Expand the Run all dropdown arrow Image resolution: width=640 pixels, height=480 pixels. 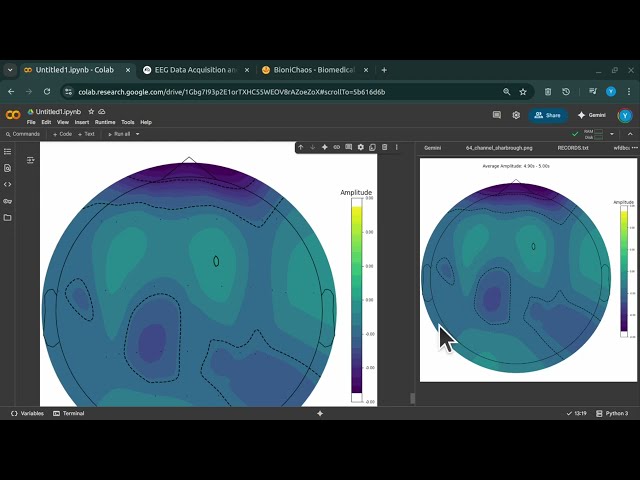(x=138, y=134)
